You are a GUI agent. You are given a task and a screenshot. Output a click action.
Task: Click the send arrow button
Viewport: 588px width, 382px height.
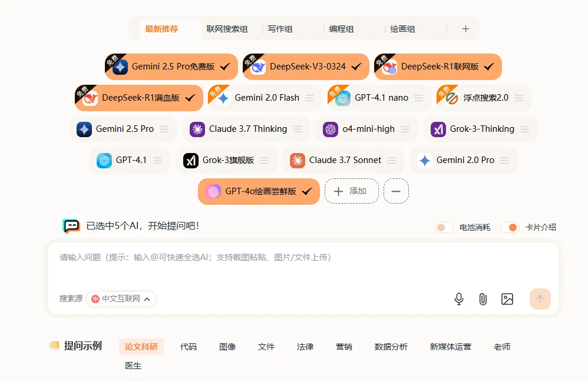pyautogui.click(x=540, y=299)
